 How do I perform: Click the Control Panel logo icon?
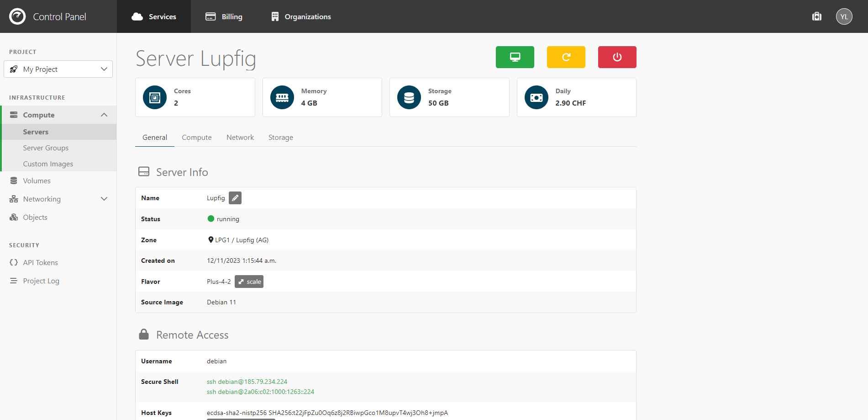(17, 16)
